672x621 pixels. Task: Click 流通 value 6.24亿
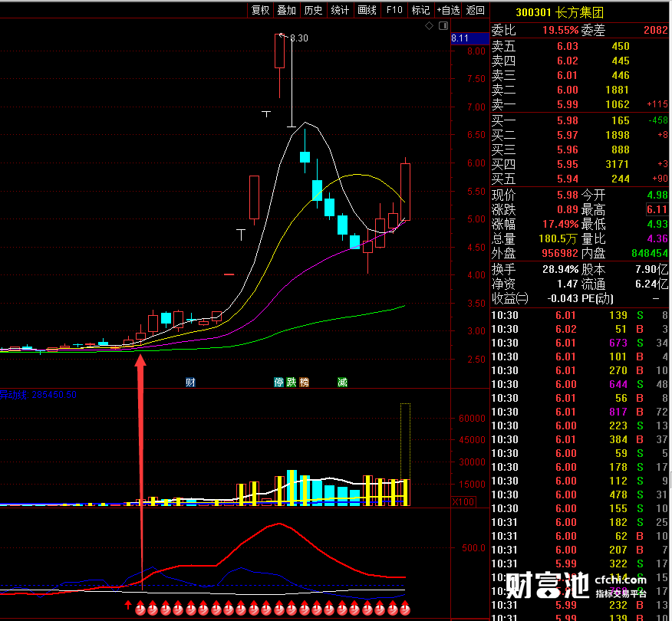point(651,284)
